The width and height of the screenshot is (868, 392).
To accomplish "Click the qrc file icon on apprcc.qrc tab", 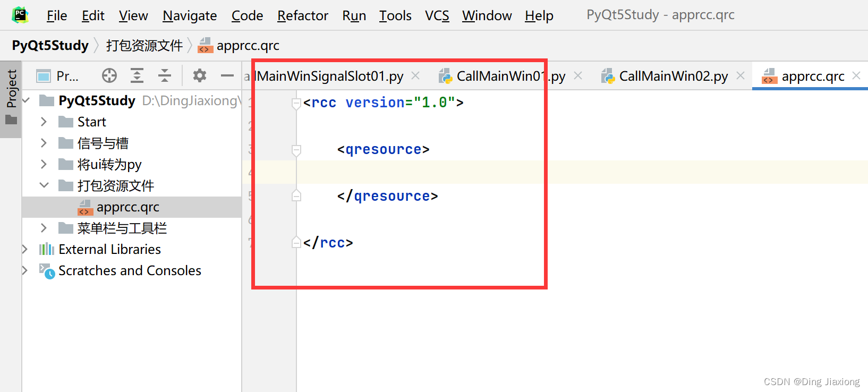I will click(x=769, y=76).
